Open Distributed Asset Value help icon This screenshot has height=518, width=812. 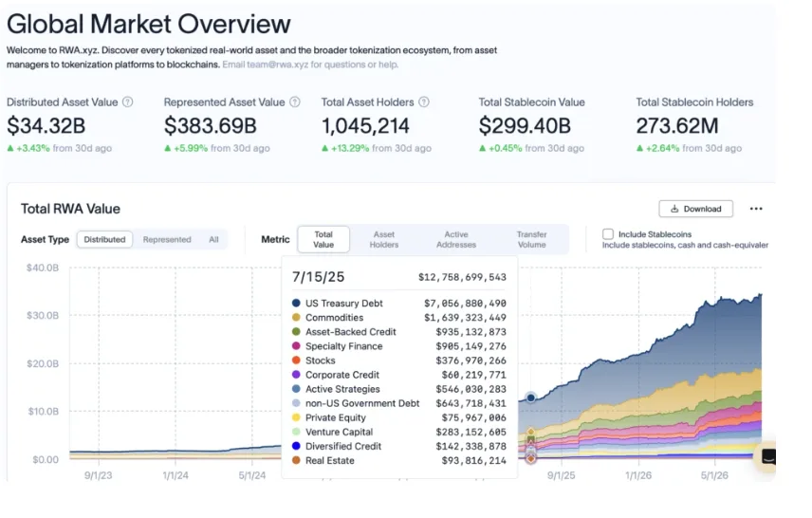127,102
